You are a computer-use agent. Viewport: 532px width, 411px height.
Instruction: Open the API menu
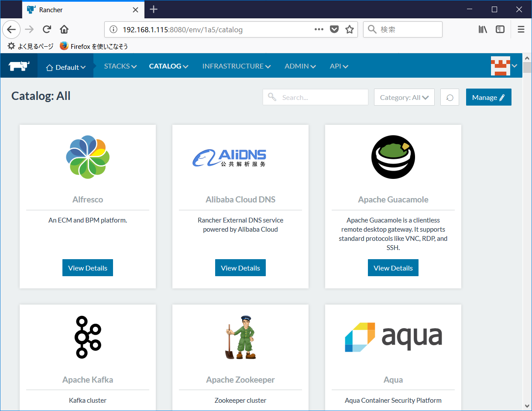339,66
